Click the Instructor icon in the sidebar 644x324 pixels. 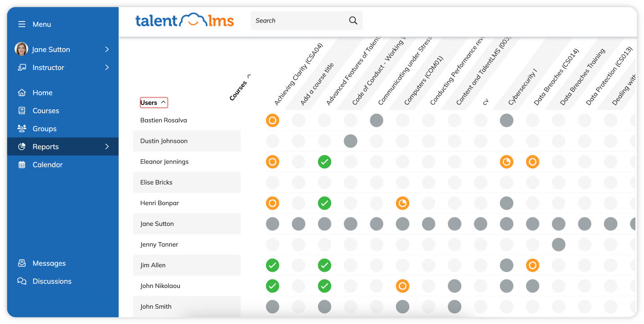coord(21,67)
